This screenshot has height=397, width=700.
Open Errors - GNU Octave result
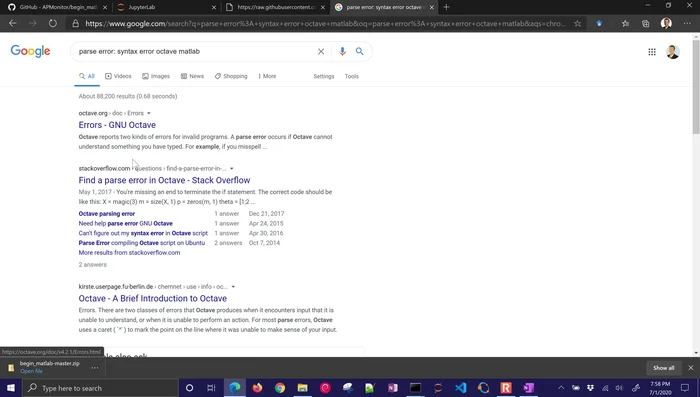117,125
